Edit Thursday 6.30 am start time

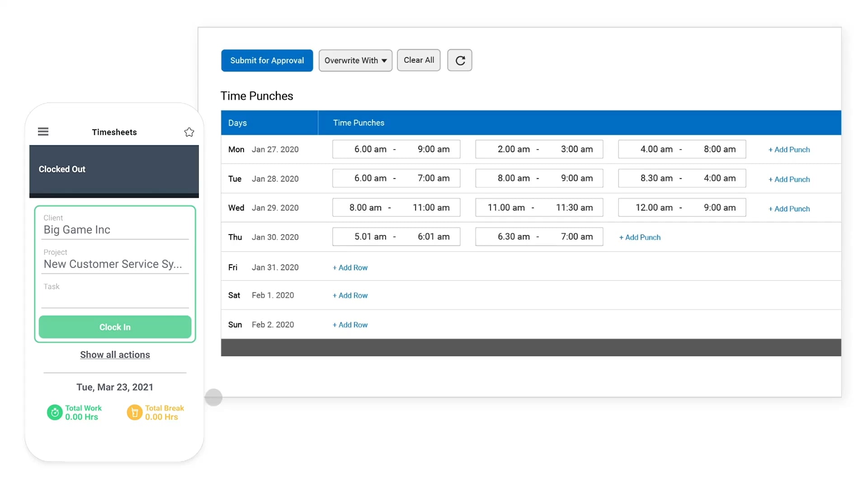(514, 236)
